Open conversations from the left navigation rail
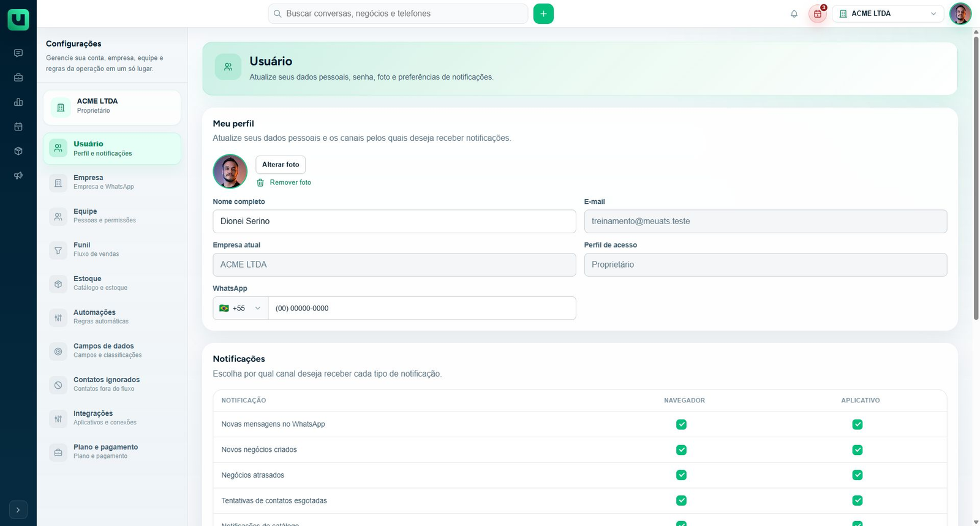 pyautogui.click(x=18, y=53)
